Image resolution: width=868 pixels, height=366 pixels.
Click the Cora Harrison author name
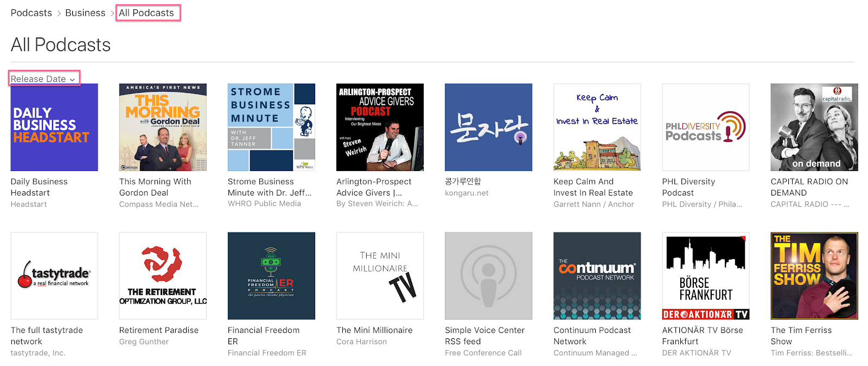[361, 342]
